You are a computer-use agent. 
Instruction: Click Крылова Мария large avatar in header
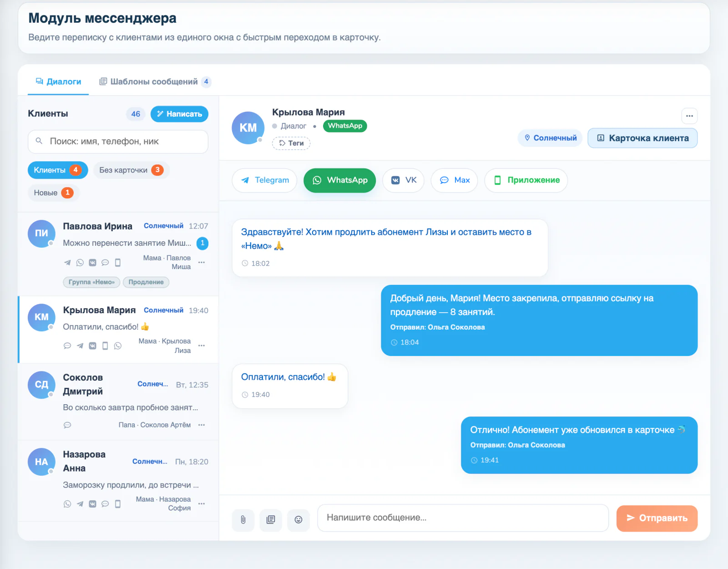click(x=248, y=128)
